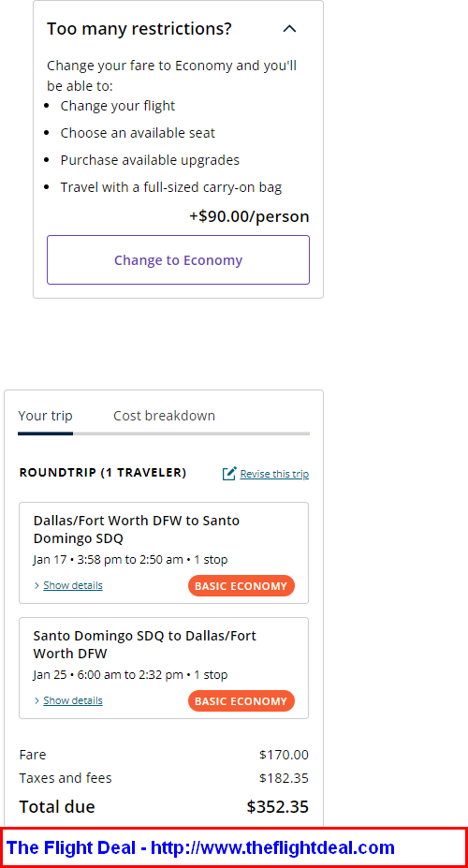
Task: Expand outbound flight details chevron arrow
Action: click(x=37, y=585)
